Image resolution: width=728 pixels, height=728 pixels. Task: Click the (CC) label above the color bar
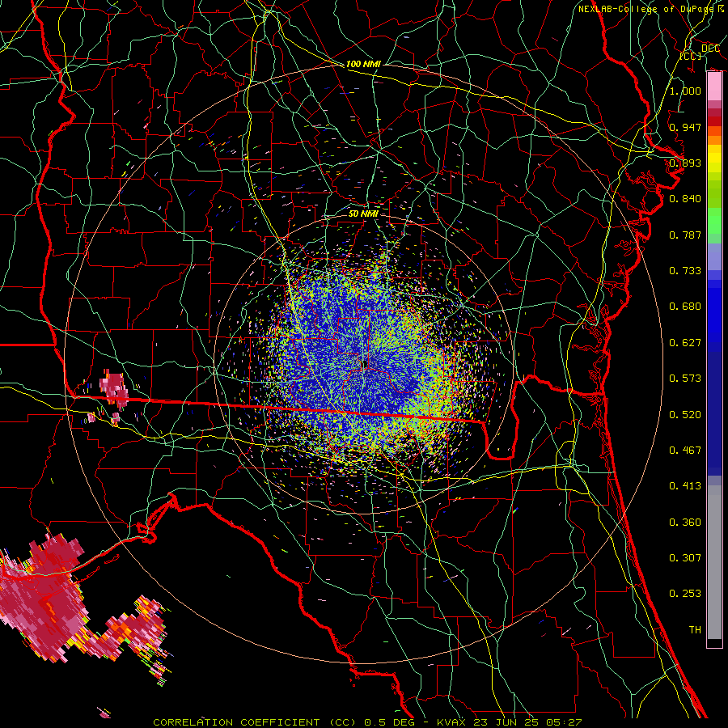(691, 56)
